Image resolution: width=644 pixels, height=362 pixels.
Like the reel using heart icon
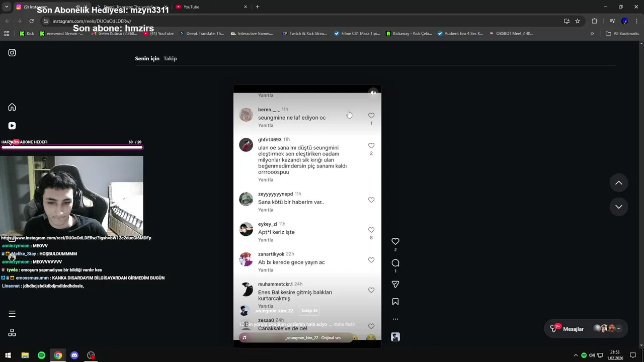(395, 241)
